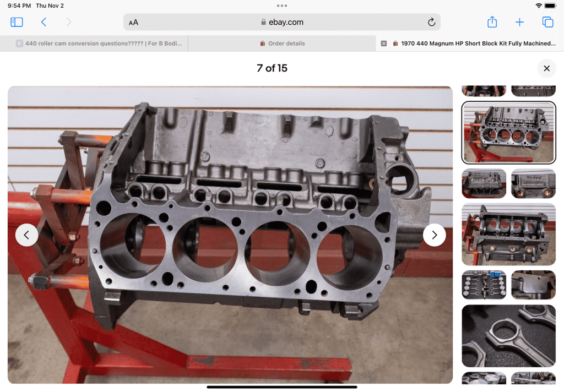Show the Safari sidebar
Screen dimensions: 564x392
17,22
